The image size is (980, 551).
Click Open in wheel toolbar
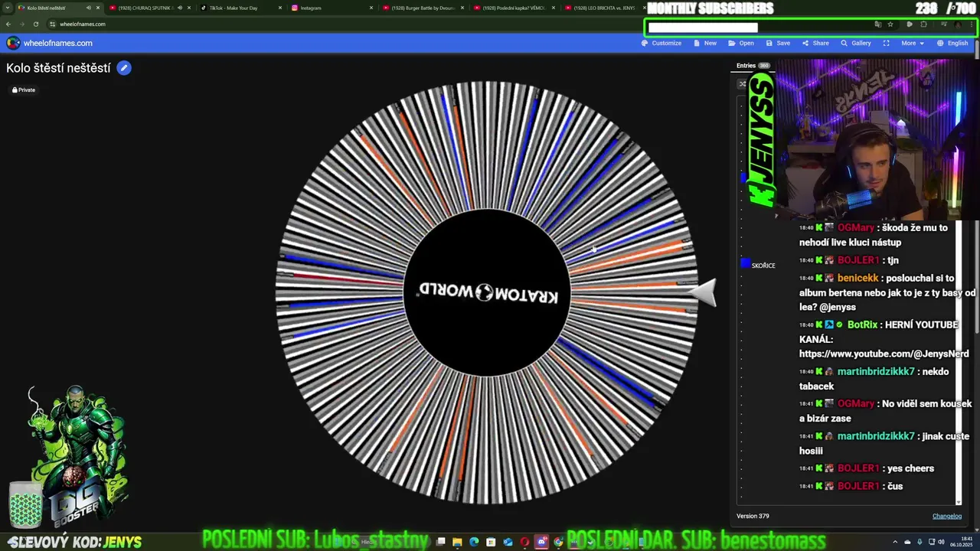741,43
